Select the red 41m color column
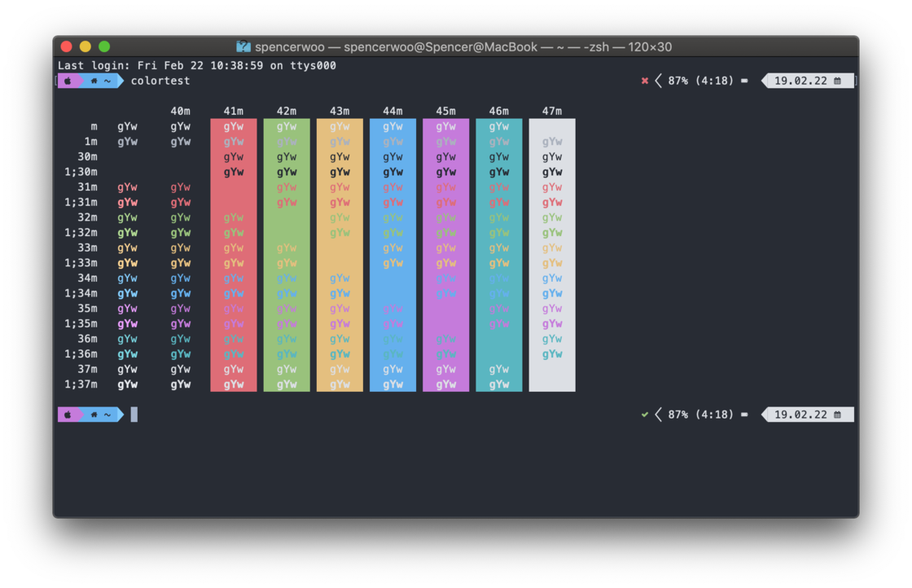This screenshot has width=912, height=588. (234, 252)
